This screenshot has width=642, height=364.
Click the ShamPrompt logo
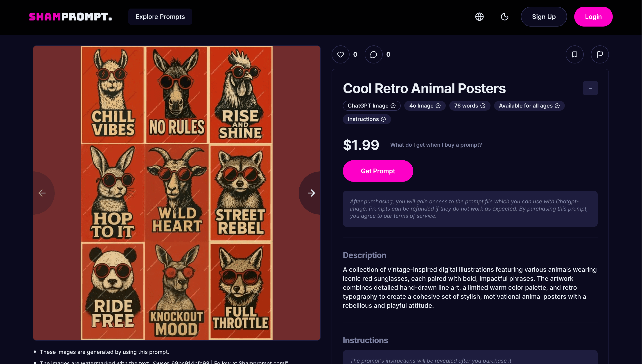(70, 17)
